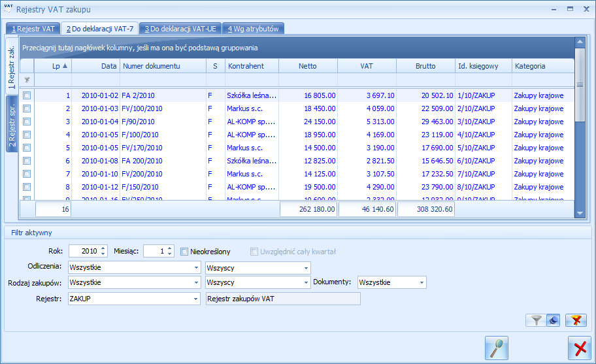
Task: Select row with document FV/100/2010
Action: (297, 108)
